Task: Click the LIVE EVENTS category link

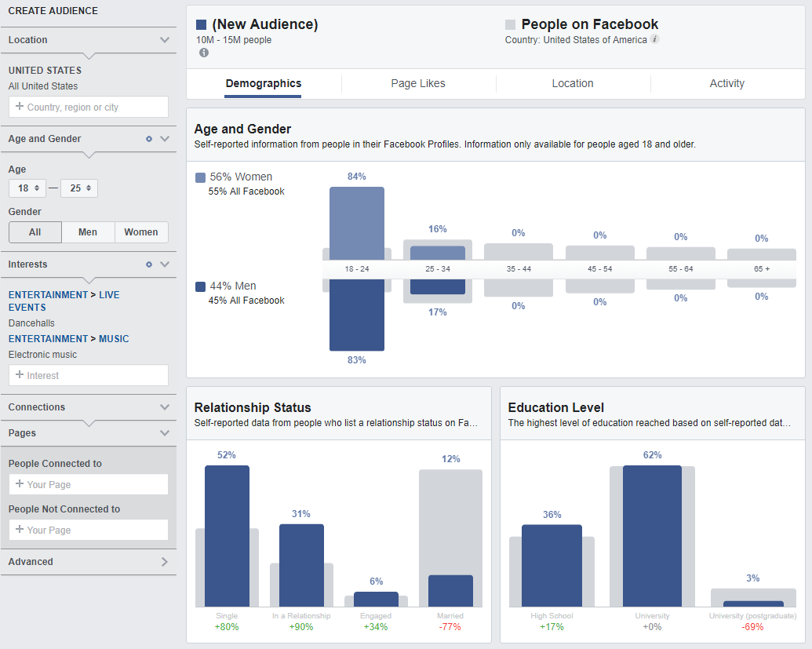Action: (64, 301)
